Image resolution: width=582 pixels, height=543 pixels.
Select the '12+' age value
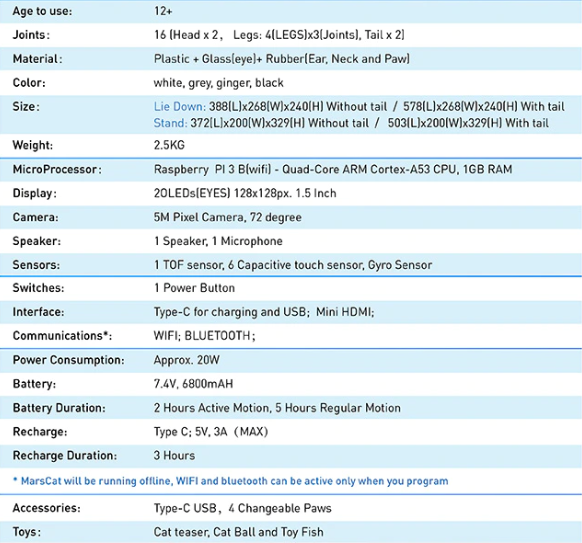point(163,11)
